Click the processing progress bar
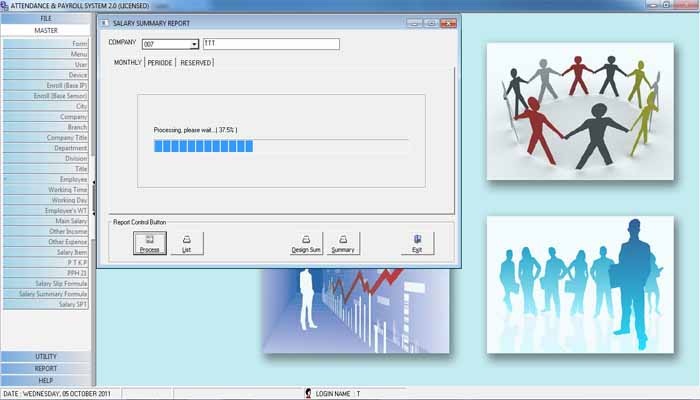The image size is (700, 400). pyautogui.click(x=281, y=146)
